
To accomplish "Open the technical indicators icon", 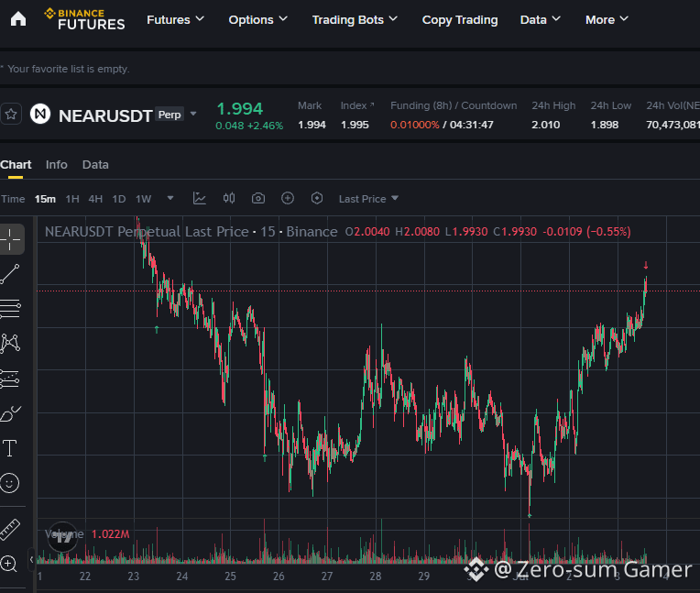I will (199, 198).
